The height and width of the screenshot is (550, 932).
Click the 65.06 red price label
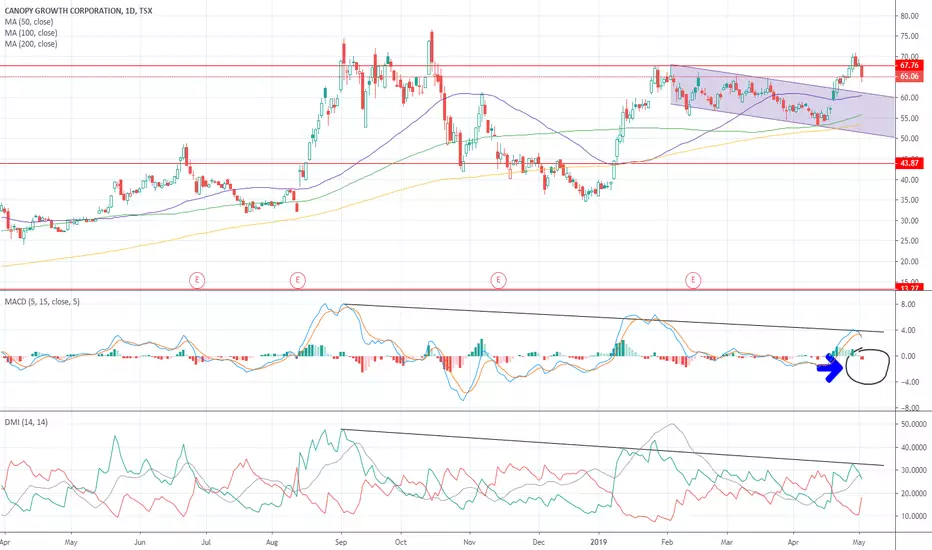click(909, 77)
